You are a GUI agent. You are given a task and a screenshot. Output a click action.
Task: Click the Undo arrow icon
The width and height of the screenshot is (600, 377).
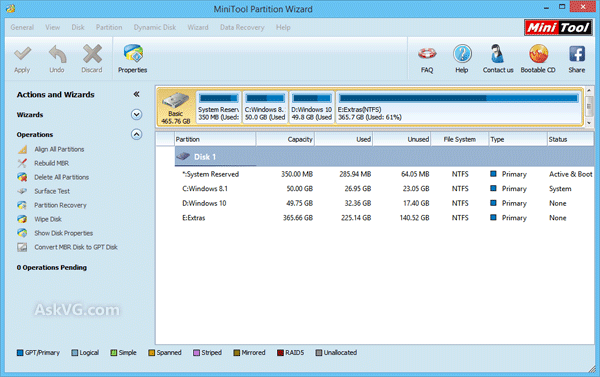[57, 54]
